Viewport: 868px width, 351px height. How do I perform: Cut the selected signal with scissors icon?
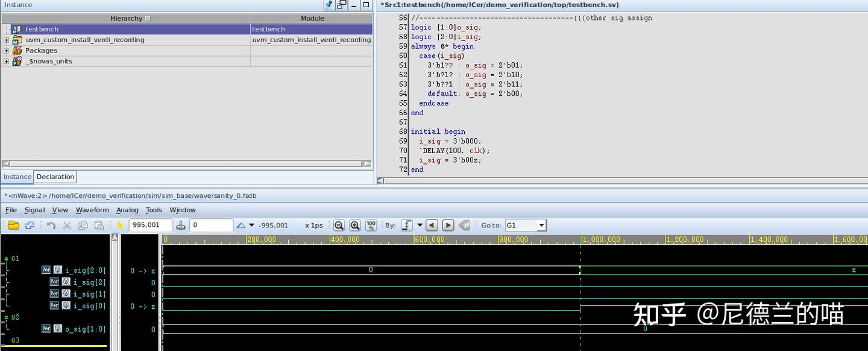pos(67,226)
